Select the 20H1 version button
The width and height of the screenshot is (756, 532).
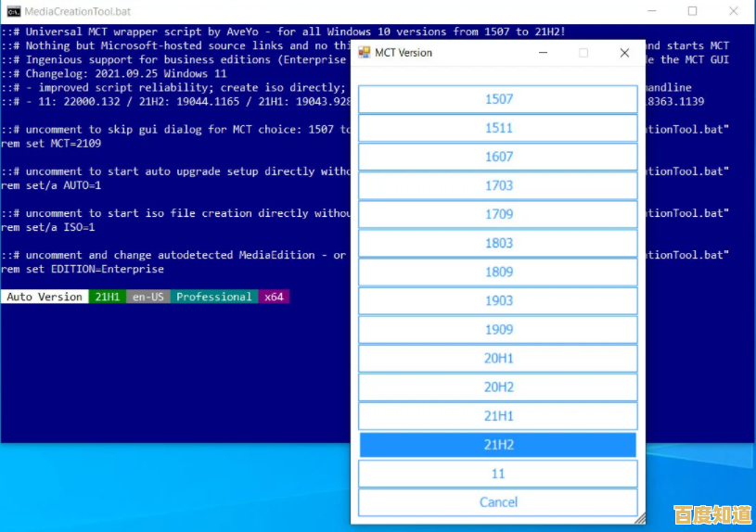498,358
